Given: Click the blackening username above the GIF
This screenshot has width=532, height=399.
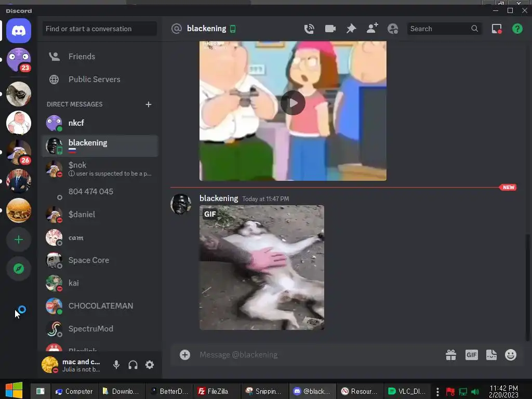Looking at the screenshot, I should click(x=219, y=198).
